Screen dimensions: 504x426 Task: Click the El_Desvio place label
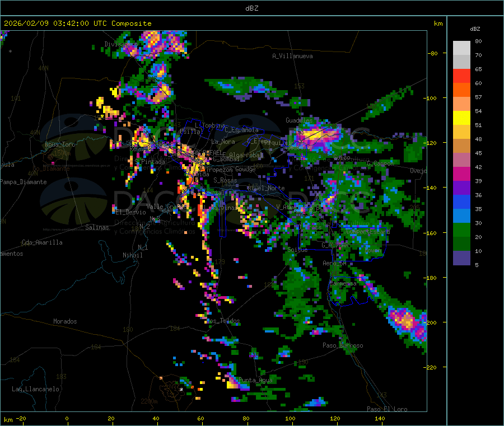pyautogui.click(x=130, y=212)
